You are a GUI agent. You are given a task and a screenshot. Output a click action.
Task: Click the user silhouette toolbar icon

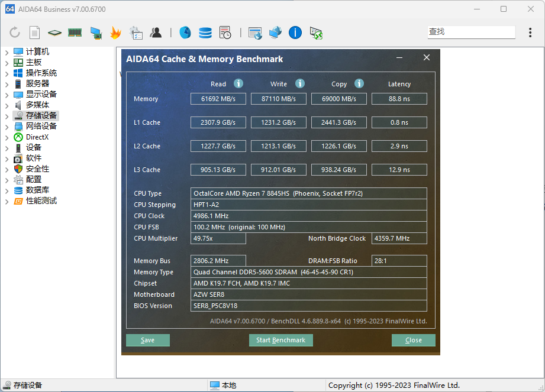[x=156, y=33]
